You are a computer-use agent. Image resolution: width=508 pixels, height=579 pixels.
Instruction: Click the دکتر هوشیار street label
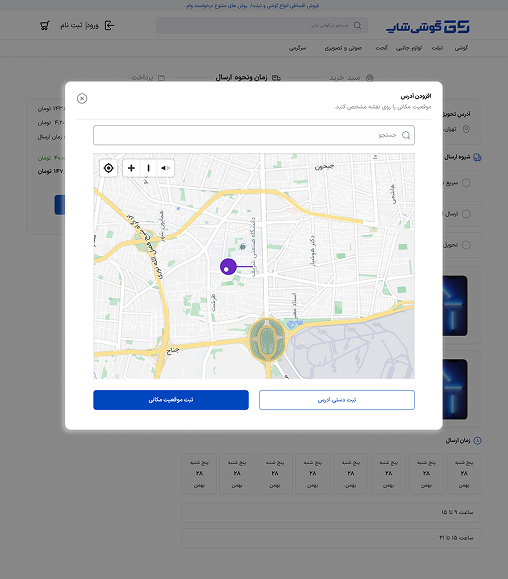coord(313,251)
